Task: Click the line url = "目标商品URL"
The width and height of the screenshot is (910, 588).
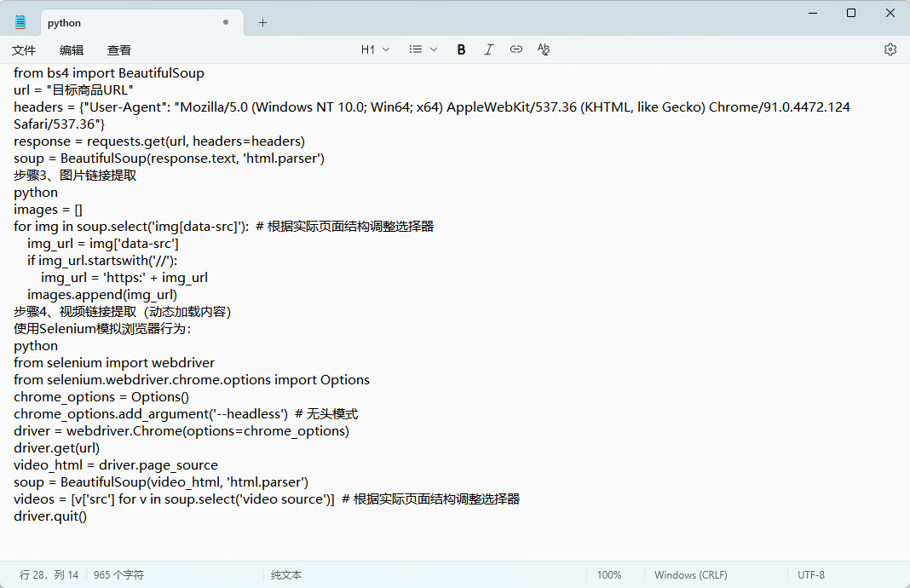Action: [74, 90]
